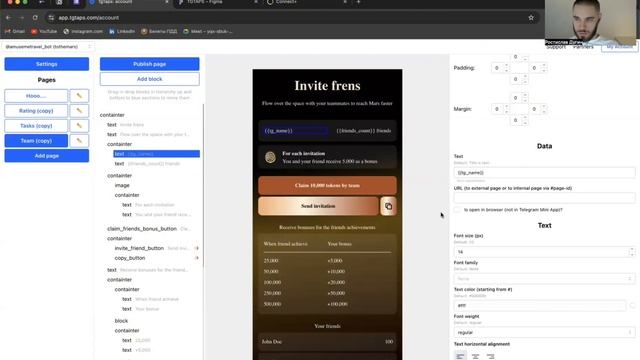Select the copy_button block

(x=130, y=258)
